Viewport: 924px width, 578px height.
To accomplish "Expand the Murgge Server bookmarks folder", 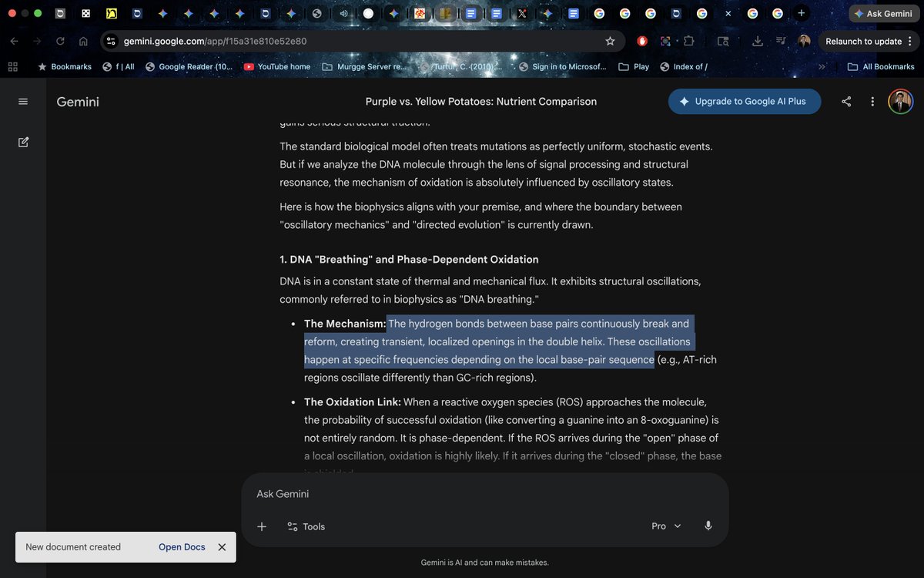I will pos(363,67).
